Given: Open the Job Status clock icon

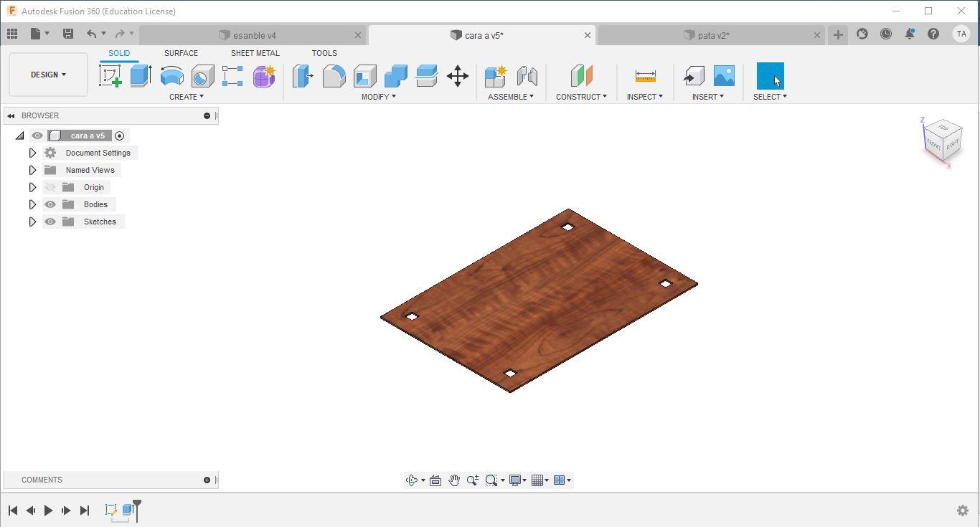Looking at the screenshot, I should (886, 34).
